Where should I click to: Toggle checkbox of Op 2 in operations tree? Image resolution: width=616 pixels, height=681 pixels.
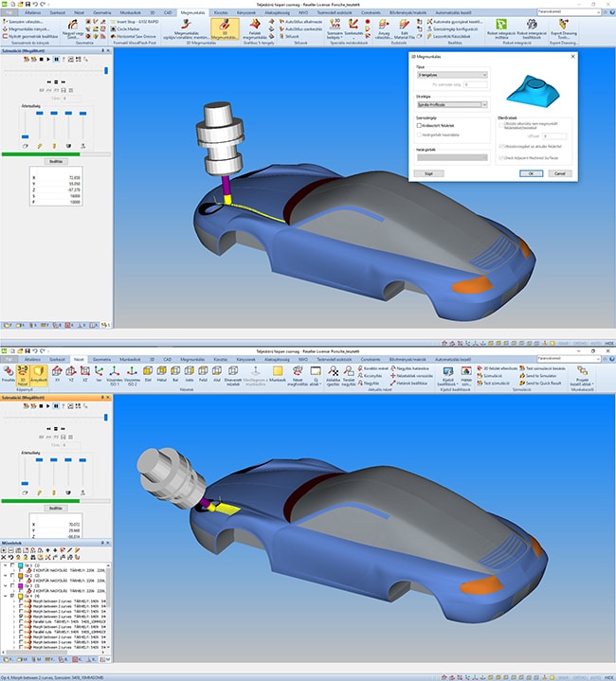tap(12, 575)
